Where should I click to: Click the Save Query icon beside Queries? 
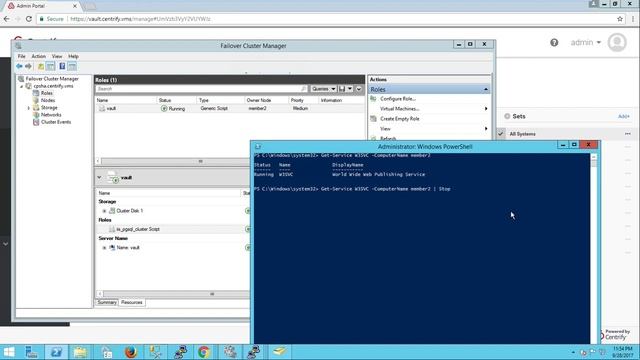coord(342,89)
